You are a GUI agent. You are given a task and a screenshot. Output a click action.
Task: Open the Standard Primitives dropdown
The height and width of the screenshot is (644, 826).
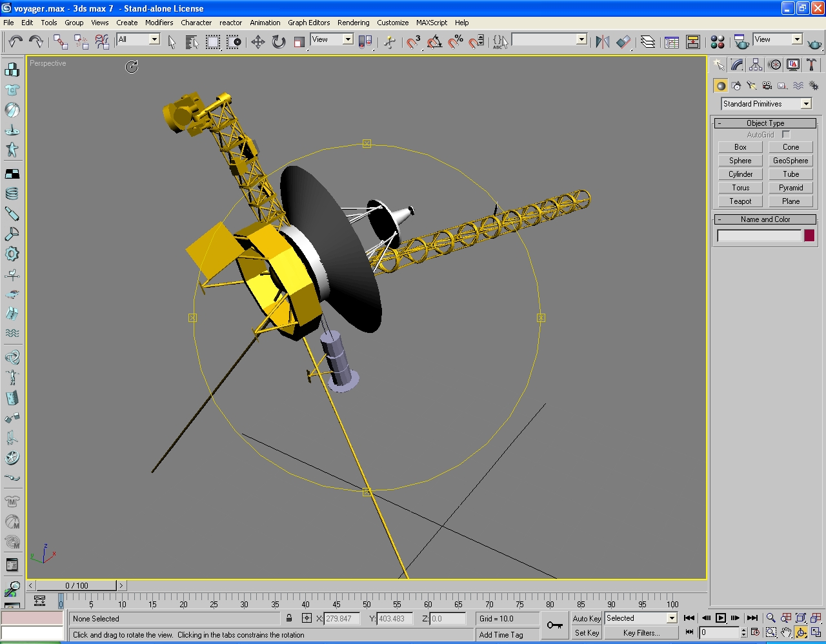click(806, 104)
